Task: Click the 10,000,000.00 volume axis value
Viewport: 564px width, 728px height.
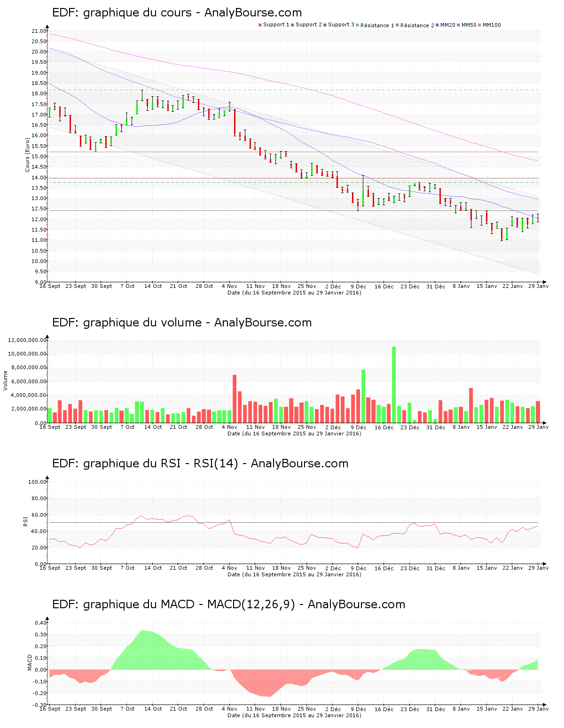Action: (27, 354)
